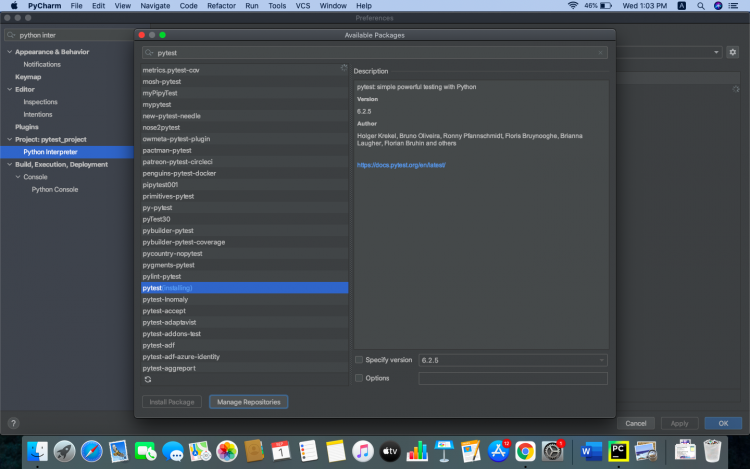Click the Apply button in Preferences
Screen dimensions: 750x469
pyautogui.click(x=679, y=424)
